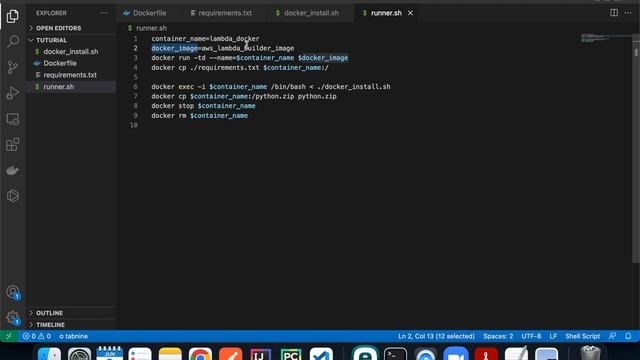
Task: Open Trash from the dock
Action: (590, 353)
